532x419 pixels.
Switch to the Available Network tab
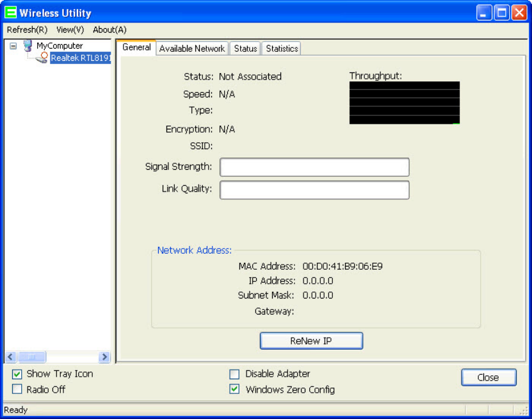pos(192,49)
